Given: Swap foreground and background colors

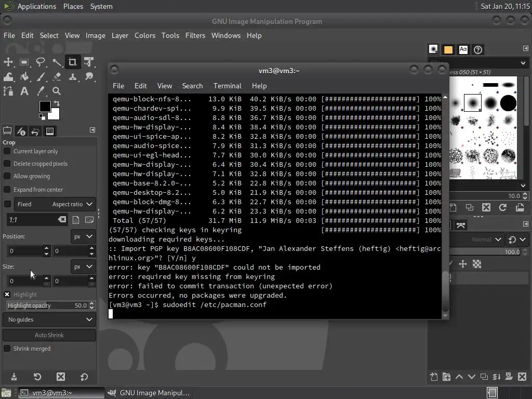Looking at the screenshot, I should pyautogui.click(x=57, y=103).
